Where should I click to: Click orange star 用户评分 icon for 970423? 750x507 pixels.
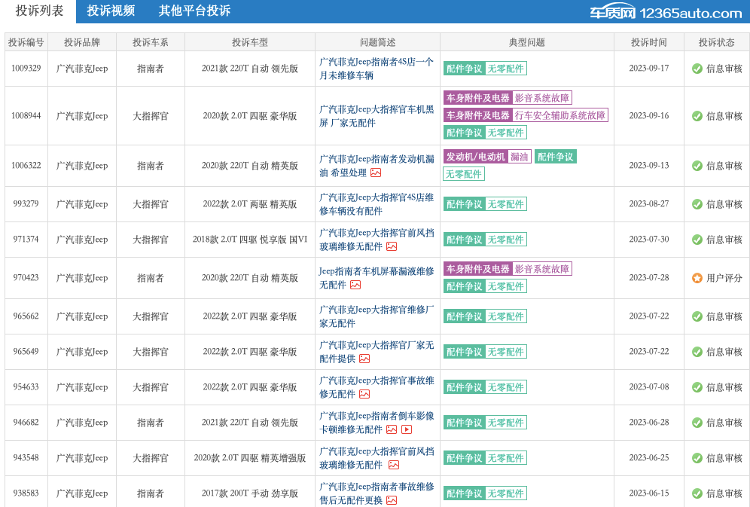(697, 278)
